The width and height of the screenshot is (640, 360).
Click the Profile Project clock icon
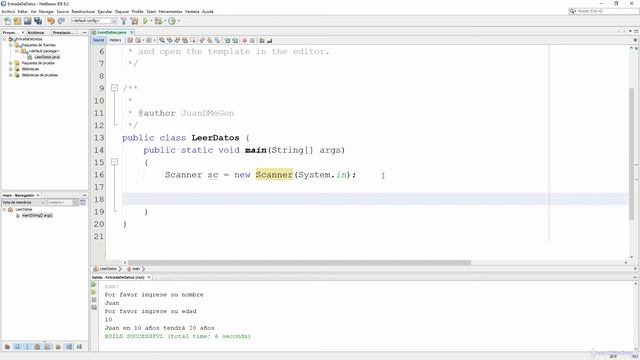(172, 21)
